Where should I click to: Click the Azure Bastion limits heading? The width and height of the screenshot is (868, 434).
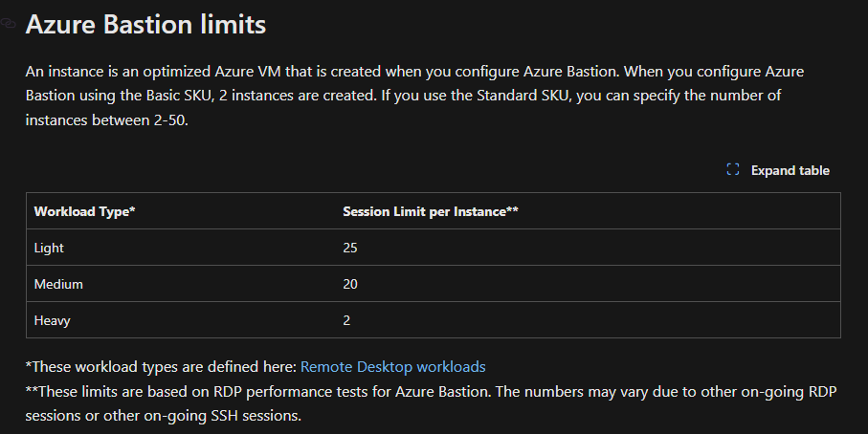pyautogui.click(x=146, y=24)
